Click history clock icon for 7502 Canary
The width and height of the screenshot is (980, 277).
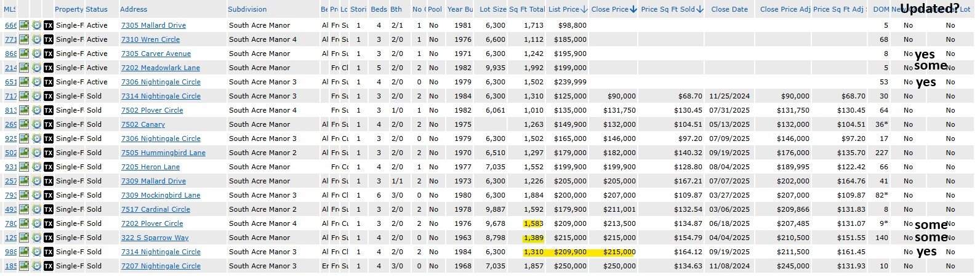(x=36, y=124)
